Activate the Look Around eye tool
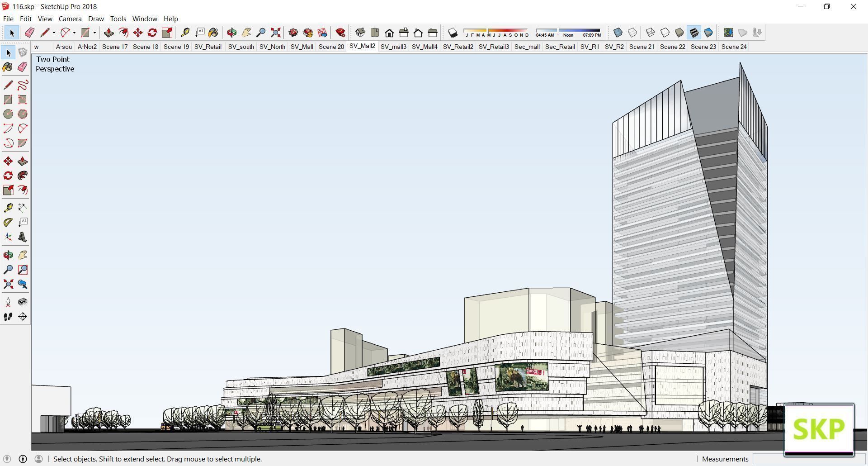Screen dimensions: 868x466 pyautogui.click(x=23, y=302)
